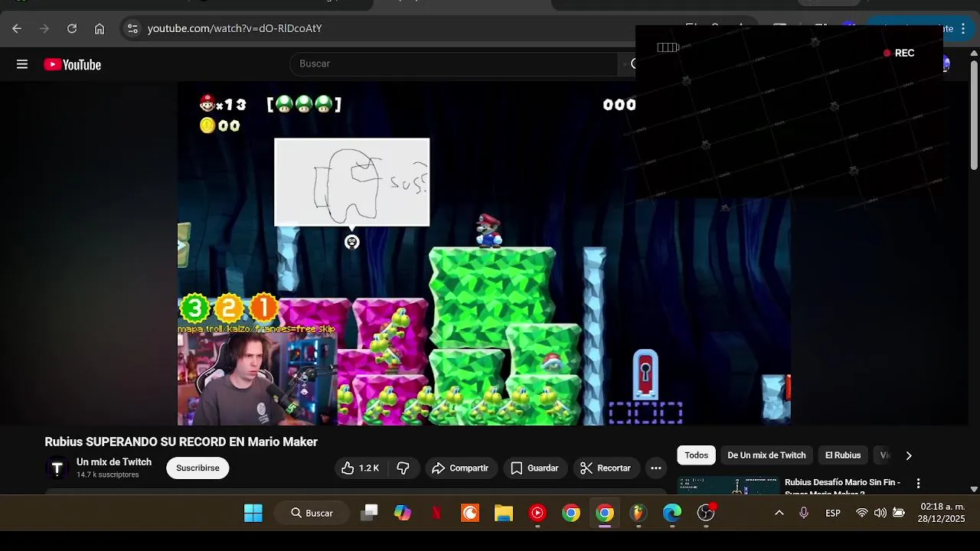Focus the Buscar search field on YouTube
The height and width of the screenshot is (551, 980).
coord(453,64)
